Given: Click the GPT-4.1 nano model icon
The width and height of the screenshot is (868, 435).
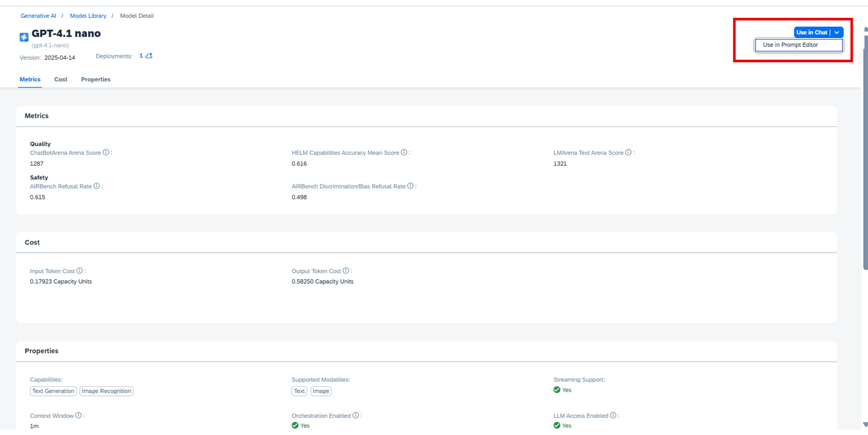Looking at the screenshot, I should coord(24,37).
